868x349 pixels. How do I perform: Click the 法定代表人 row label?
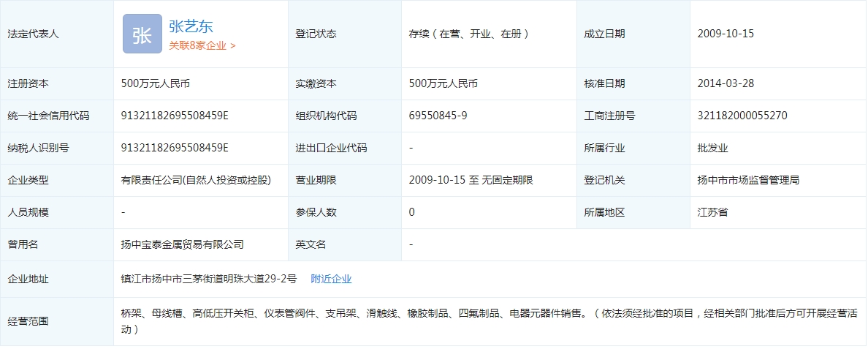[33, 34]
